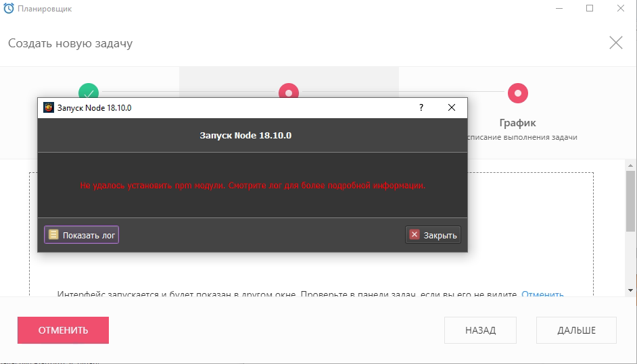Select the middle red step circle
Image resolution: width=637 pixels, height=364 pixels.
[x=289, y=91]
